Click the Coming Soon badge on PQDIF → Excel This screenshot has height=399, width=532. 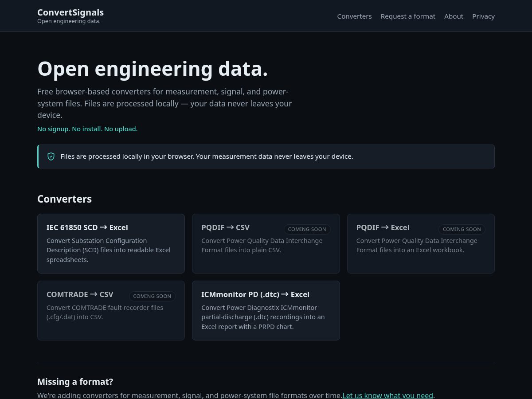coord(462,229)
